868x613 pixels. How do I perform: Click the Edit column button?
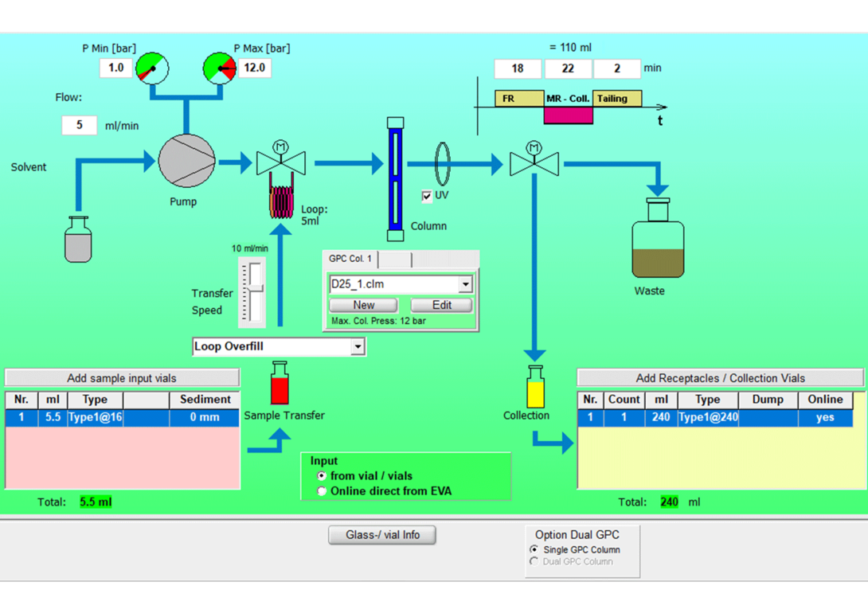coord(442,305)
